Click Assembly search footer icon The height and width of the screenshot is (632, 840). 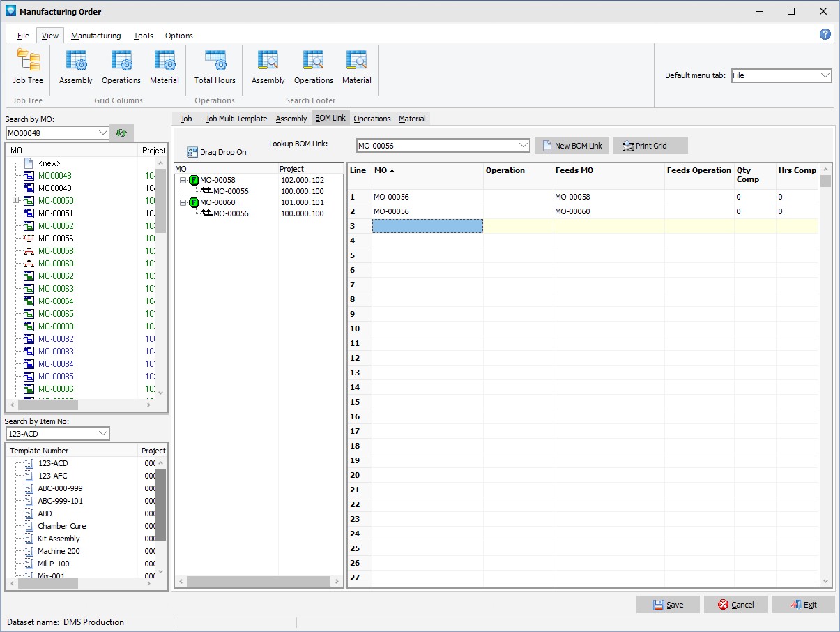coord(268,62)
